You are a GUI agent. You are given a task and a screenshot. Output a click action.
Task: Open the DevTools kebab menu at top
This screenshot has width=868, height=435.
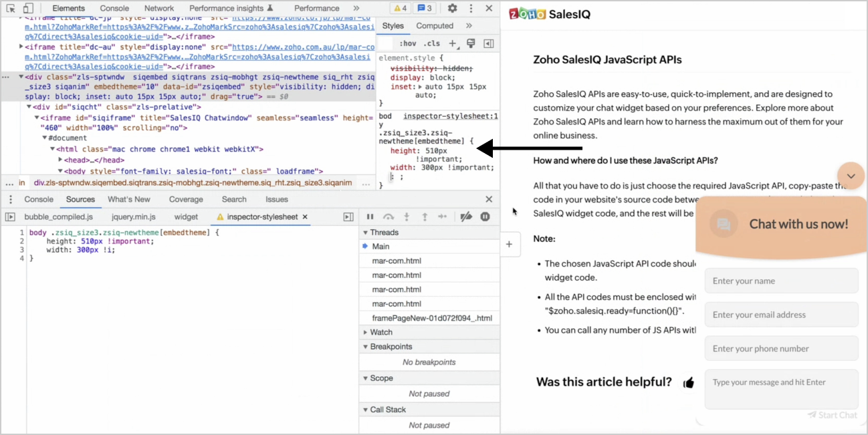coord(471,9)
